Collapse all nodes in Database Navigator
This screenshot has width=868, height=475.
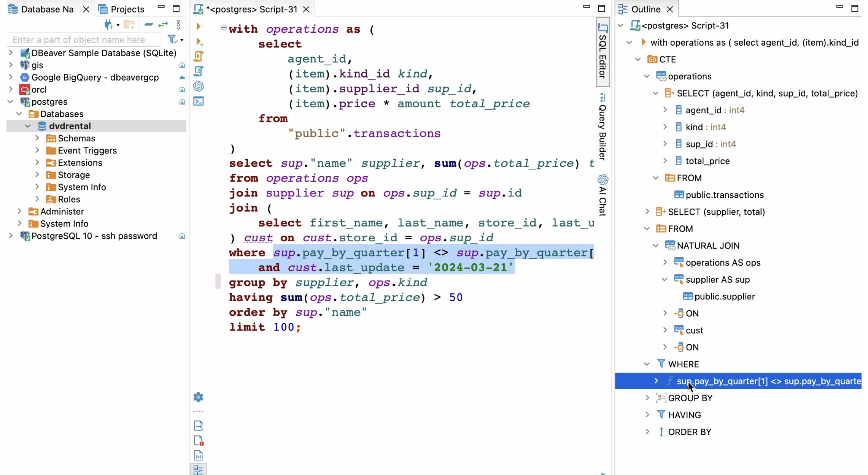pyautogui.click(x=148, y=24)
